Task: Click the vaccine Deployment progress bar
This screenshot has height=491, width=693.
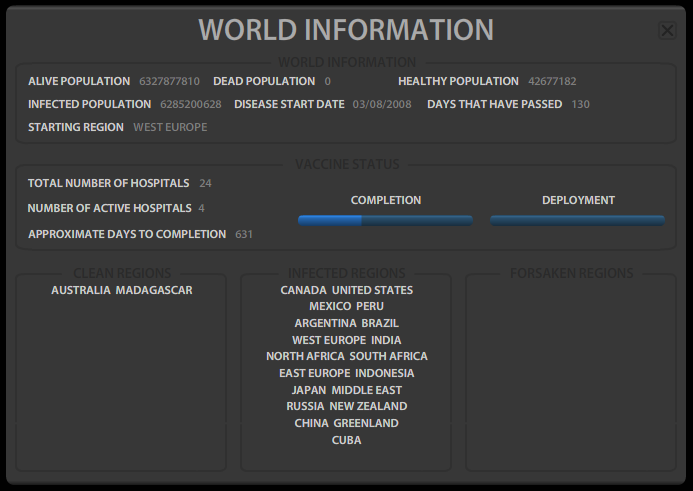Action: click(x=578, y=221)
